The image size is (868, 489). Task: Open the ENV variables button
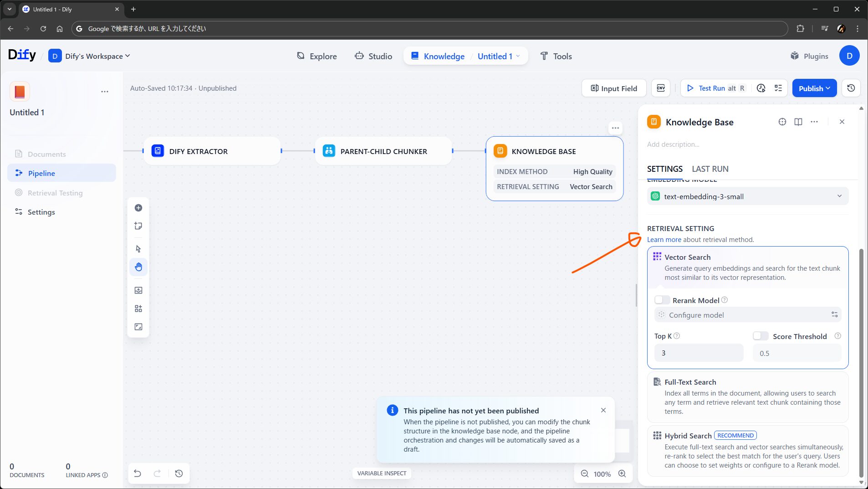[661, 88]
